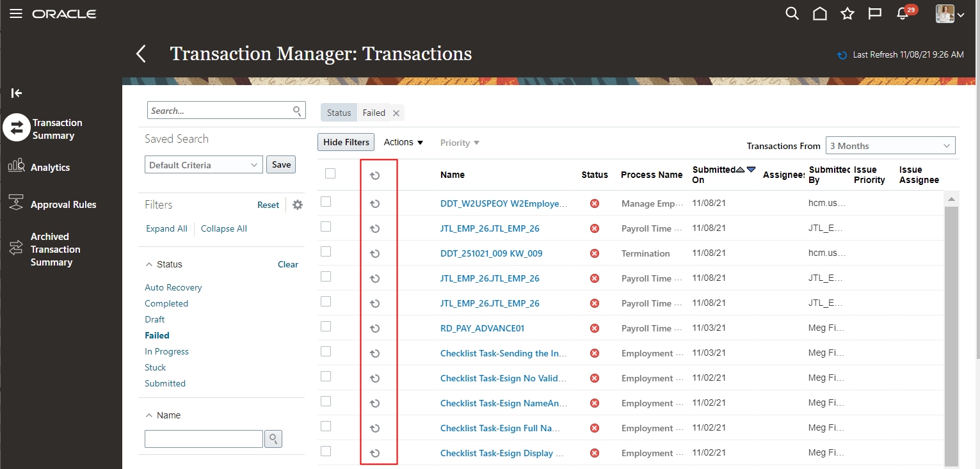
Task: Open the JTL_EMP_26 transaction link
Action: (x=489, y=228)
